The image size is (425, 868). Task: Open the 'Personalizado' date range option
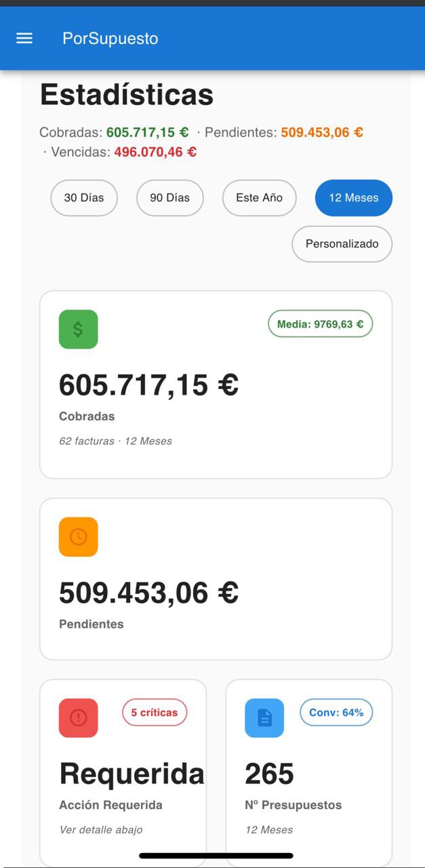click(342, 244)
